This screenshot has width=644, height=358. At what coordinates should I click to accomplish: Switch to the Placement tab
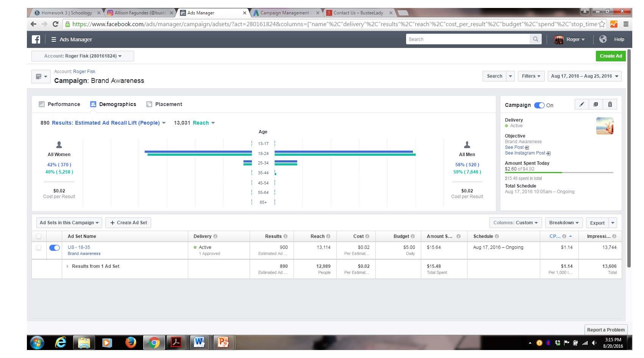164,104
